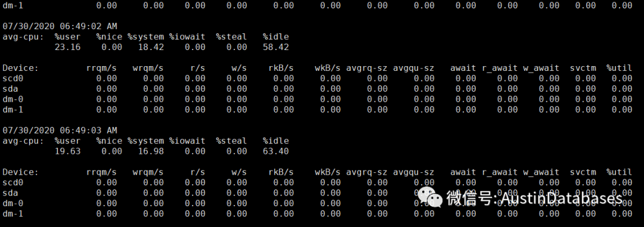Click %nice value 0.00 in 06:49:02 block

pyautogui.click(x=112, y=47)
